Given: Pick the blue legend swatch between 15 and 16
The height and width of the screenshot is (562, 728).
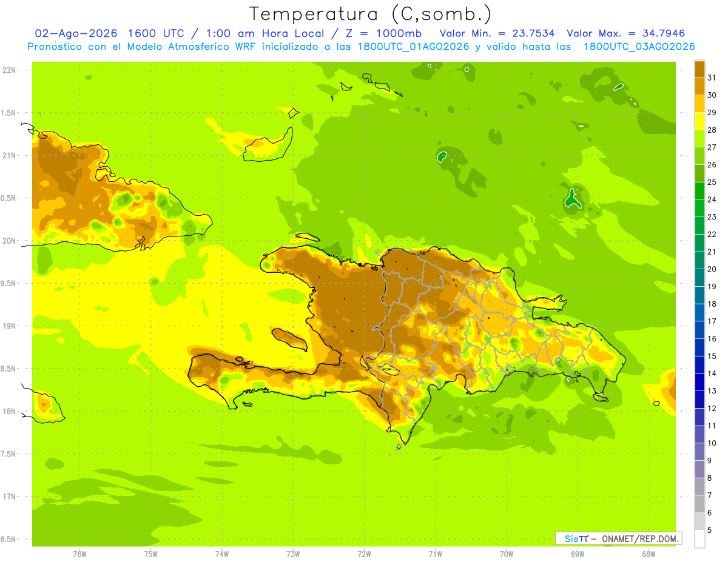Looking at the screenshot, I should click(x=699, y=347).
